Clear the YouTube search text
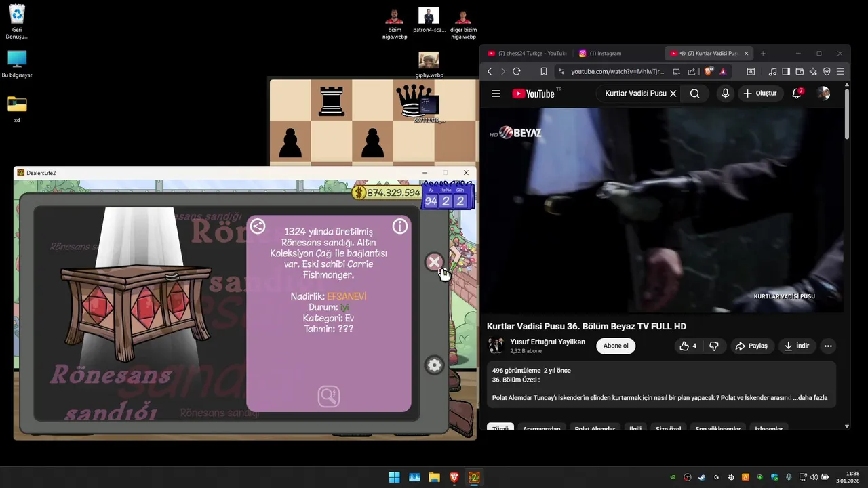The height and width of the screenshot is (488, 868). (x=673, y=94)
